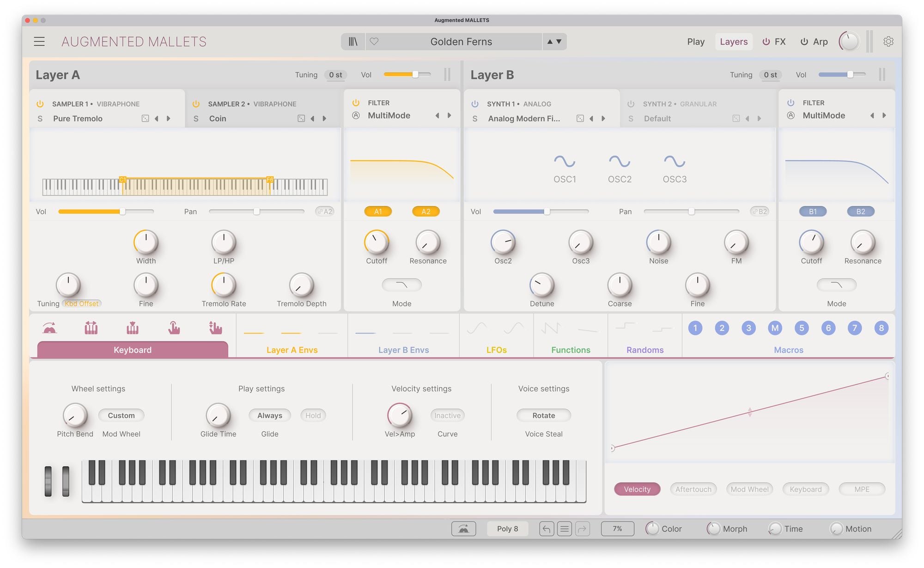924x568 pixels.
Task: Open the settings gear icon
Action: (x=888, y=42)
